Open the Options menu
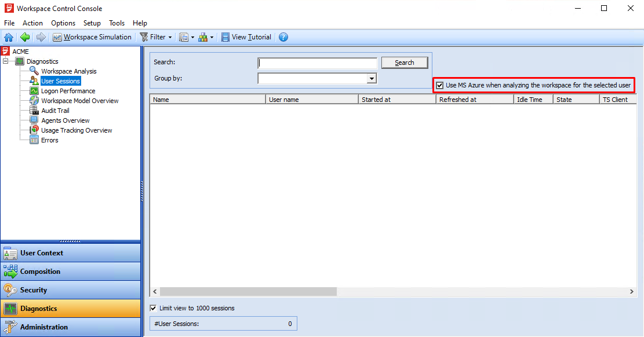Image resolution: width=644 pixels, height=337 pixels. pos(63,23)
